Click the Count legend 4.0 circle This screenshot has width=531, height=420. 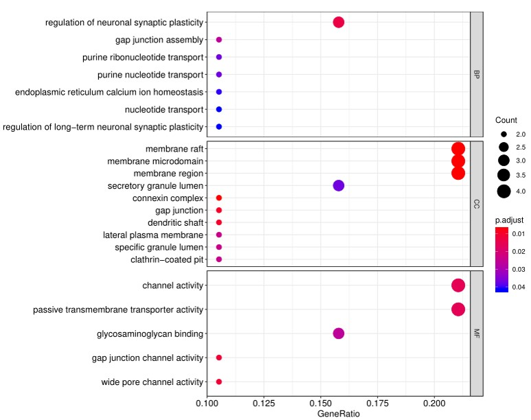click(x=504, y=191)
